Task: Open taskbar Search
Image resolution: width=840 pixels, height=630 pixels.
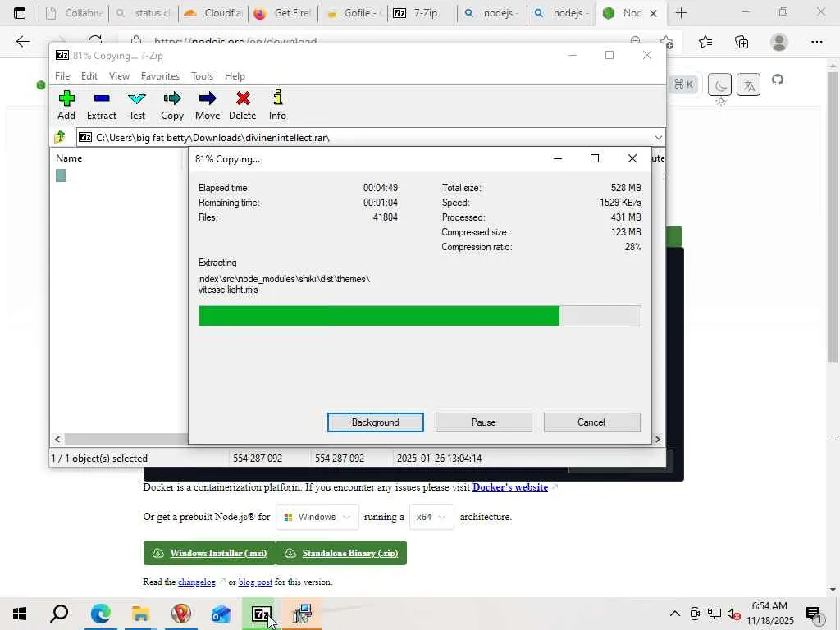Action: pyautogui.click(x=59, y=614)
